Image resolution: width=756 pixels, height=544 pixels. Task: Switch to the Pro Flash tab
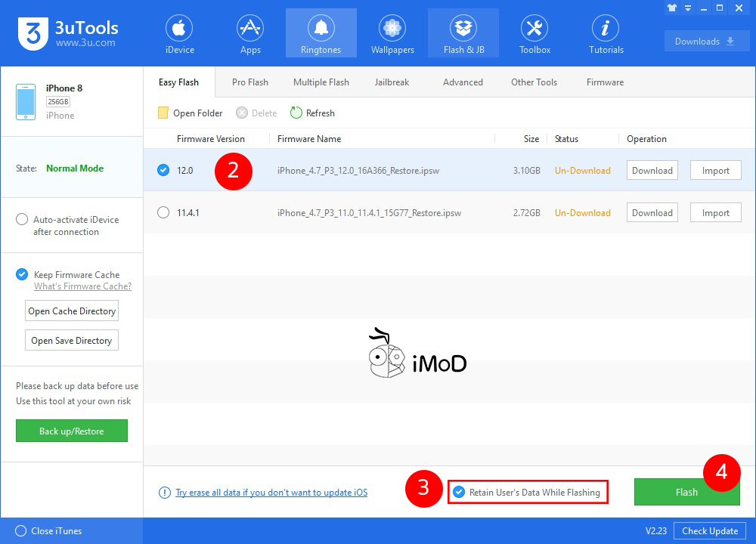tap(249, 82)
